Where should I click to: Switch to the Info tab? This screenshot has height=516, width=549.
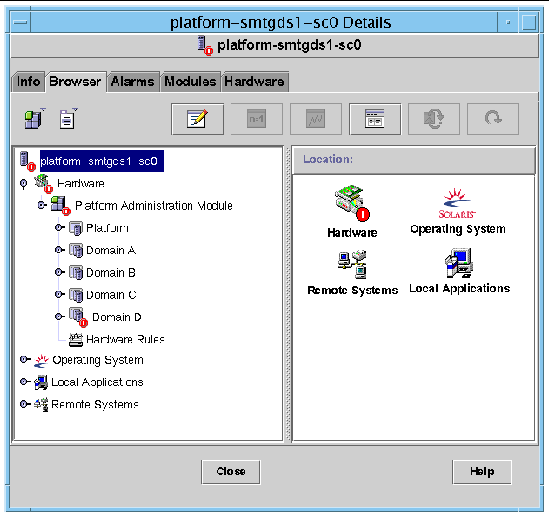coord(28,82)
